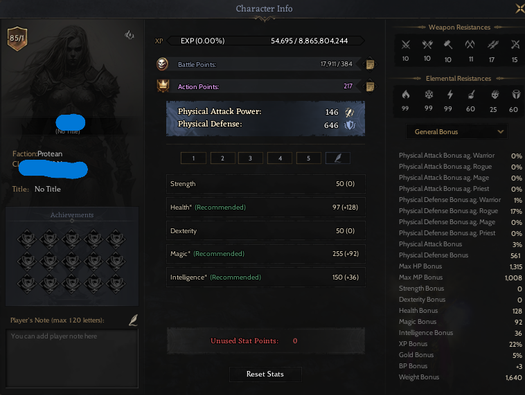525x395 pixels.
Task: Click the Reset Stats button
Action: click(x=265, y=374)
